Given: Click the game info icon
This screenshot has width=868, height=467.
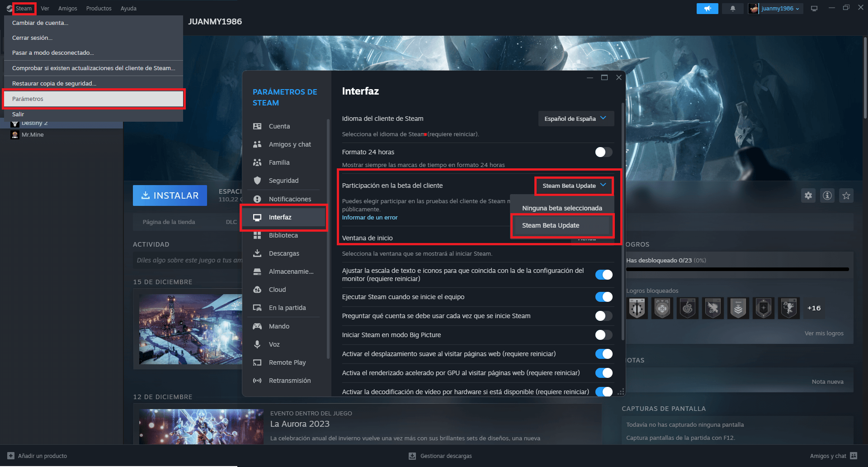Looking at the screenshot, I should point(827,195).
